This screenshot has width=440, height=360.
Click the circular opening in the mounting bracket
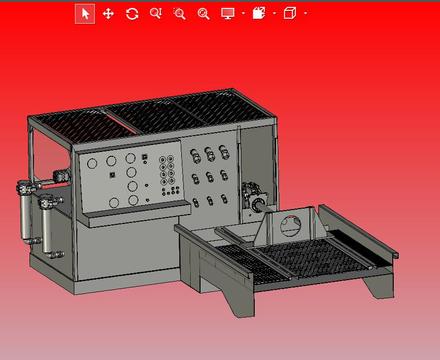click(290, 226)
